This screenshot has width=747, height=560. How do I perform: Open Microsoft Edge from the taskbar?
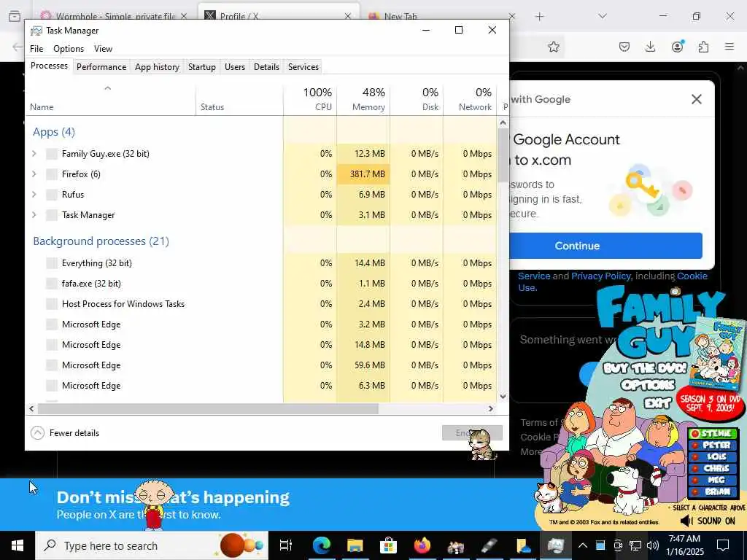click(322, 545)
